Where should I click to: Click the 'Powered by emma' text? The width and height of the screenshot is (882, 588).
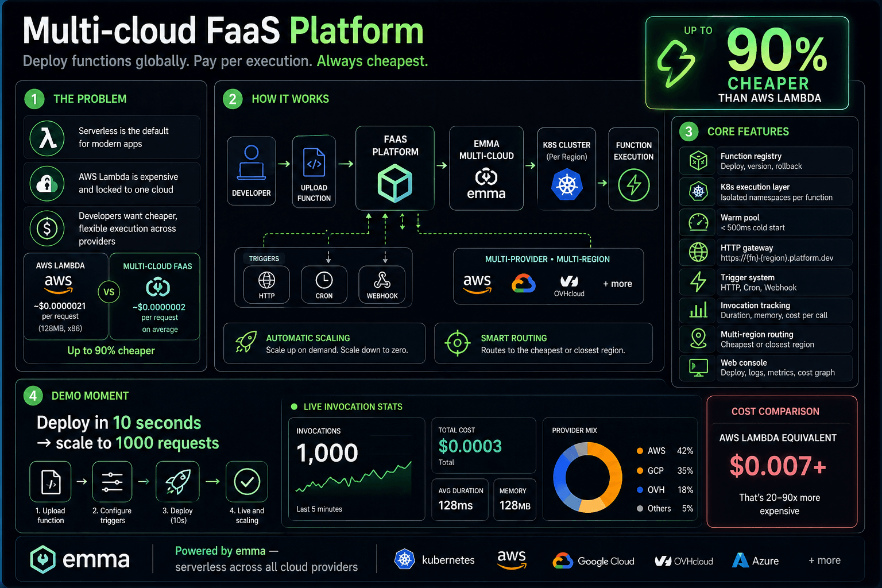[x=220, y=551]
